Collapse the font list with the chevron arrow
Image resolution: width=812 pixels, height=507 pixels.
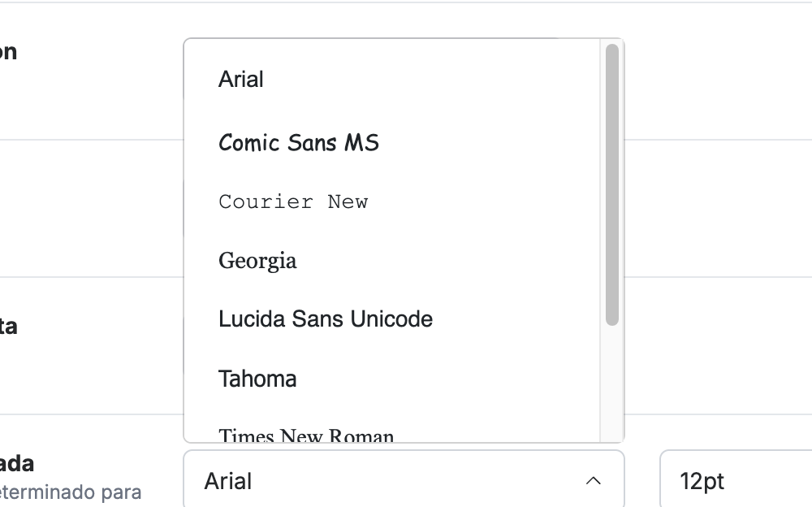[x=593, y=481]
